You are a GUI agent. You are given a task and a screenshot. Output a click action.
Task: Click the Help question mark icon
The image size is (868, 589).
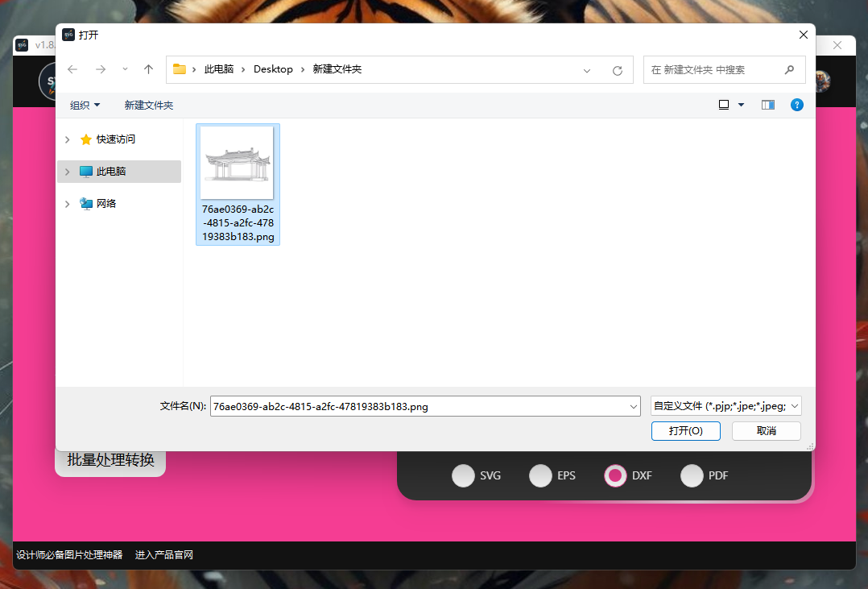coord(796,105)
